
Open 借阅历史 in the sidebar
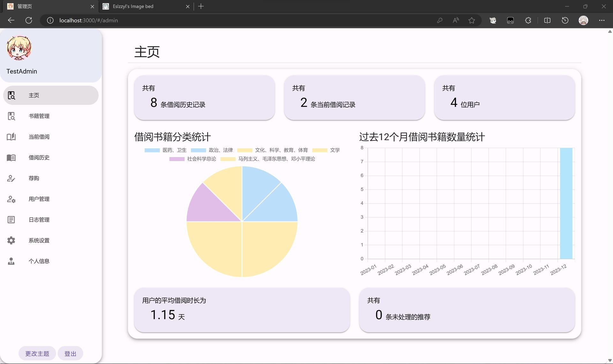coord(51,158)
